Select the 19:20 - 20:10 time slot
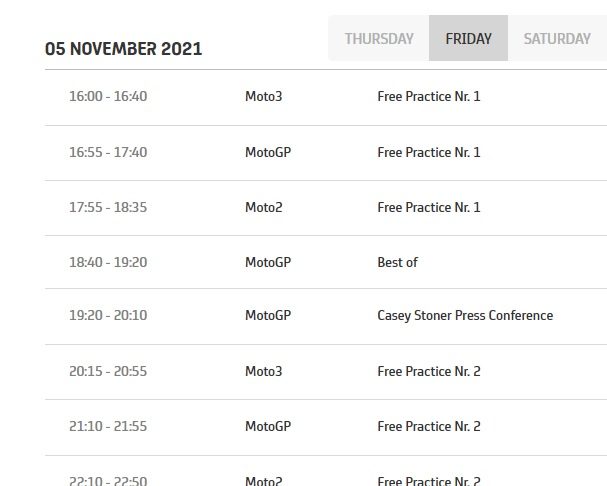The image size is (607, 486). point(108,315)
